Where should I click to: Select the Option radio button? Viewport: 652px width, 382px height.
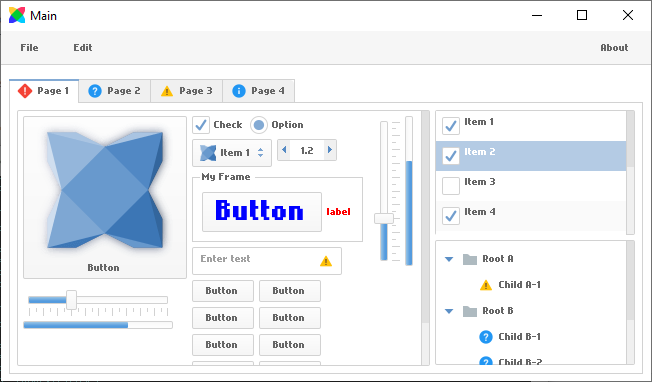click(x=259, y=125)
